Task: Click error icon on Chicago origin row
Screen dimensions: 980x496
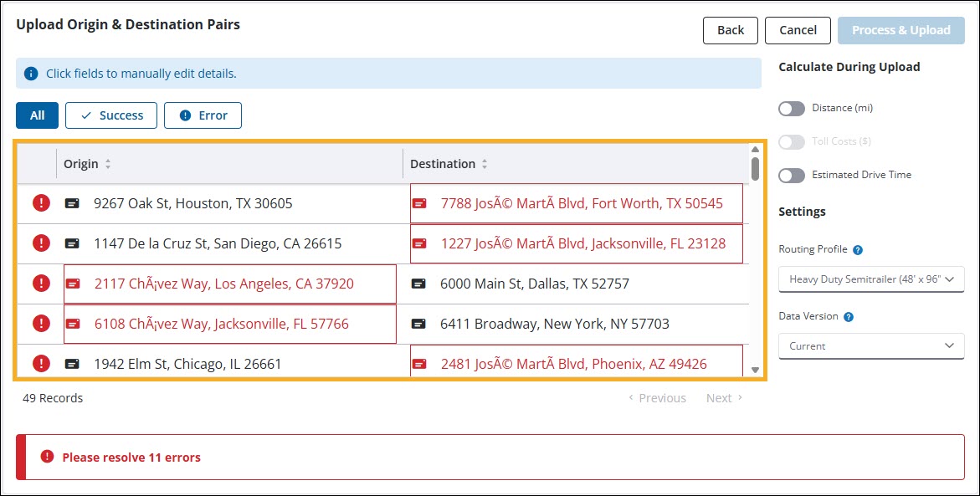Action: pos(41,364)
